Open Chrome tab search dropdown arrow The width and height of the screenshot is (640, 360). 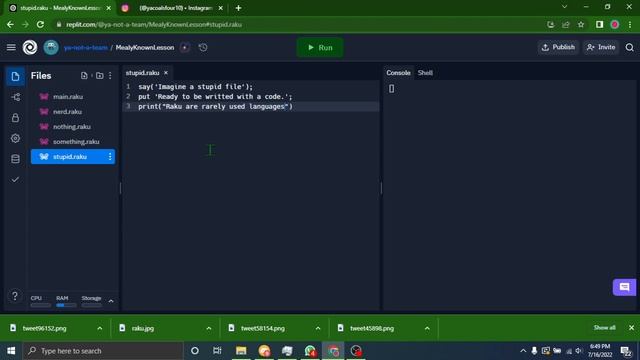tap(564, 7)
